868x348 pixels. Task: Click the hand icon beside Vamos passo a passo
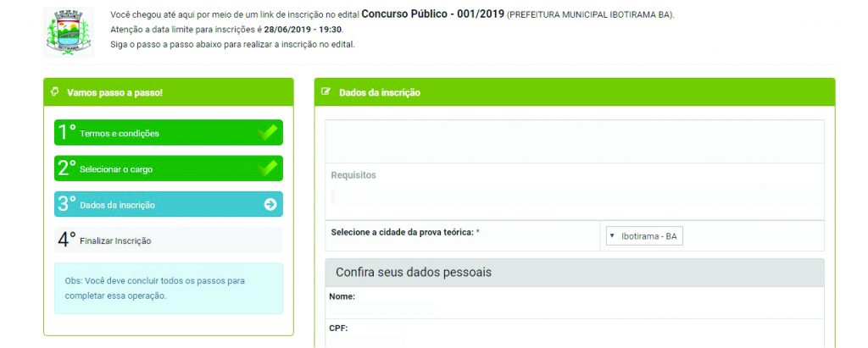point(55,91)
